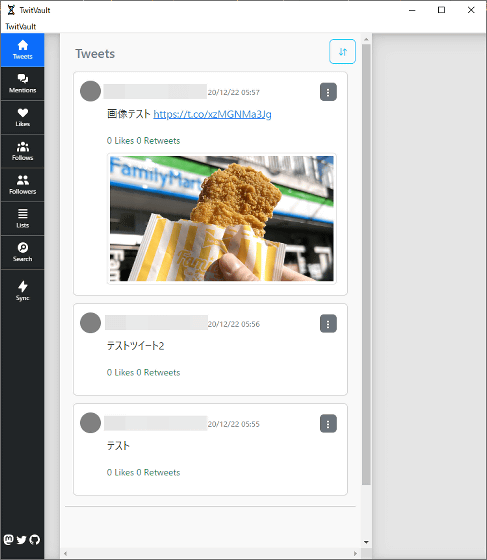Click the horizontal scrollbar left arrow

click(x=65, y=554)
